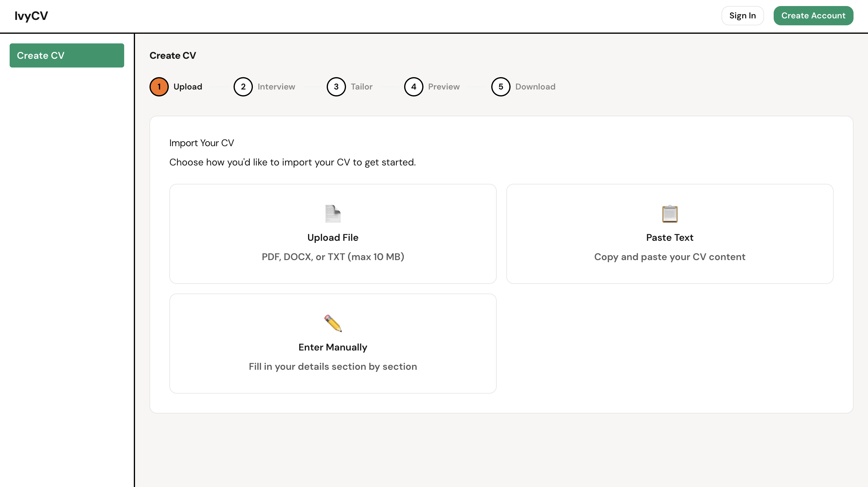Click the Upload File document icon

point(333,214)
